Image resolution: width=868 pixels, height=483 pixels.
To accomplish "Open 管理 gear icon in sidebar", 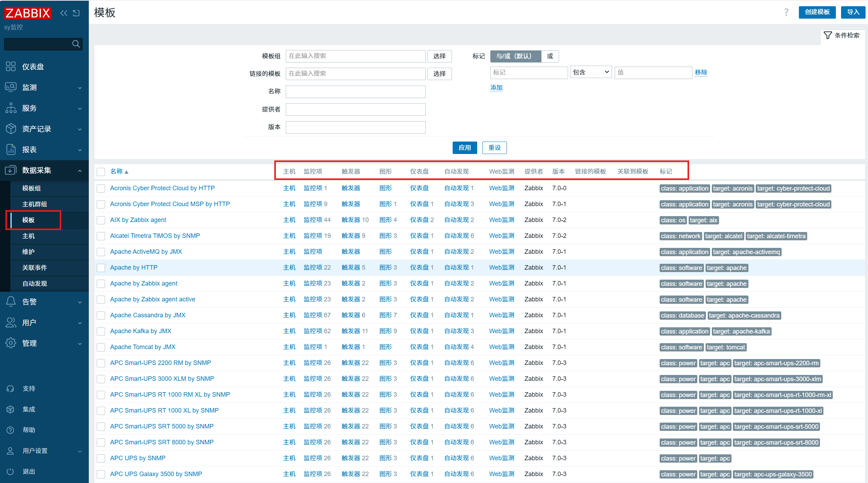I will (11, 343).
